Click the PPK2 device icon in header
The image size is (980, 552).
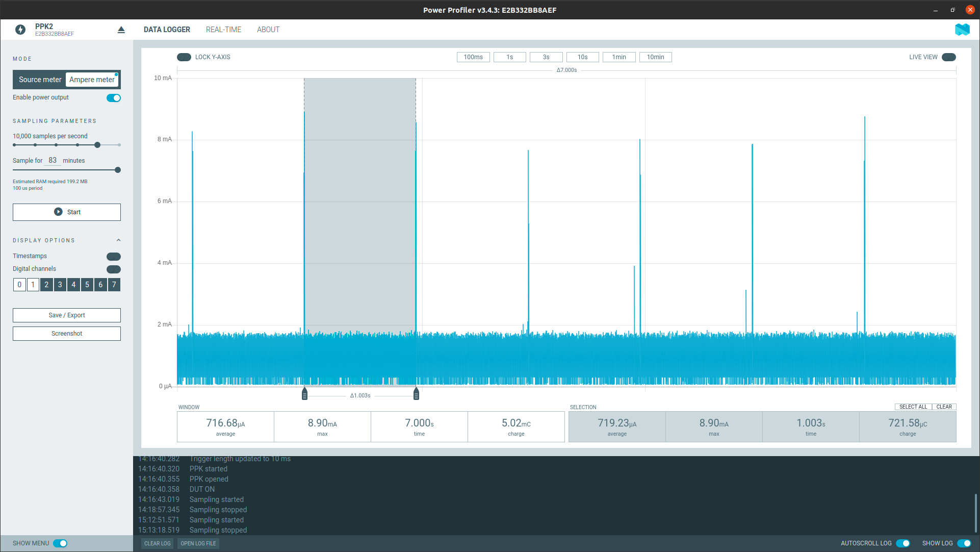click(x=21, y=30)
